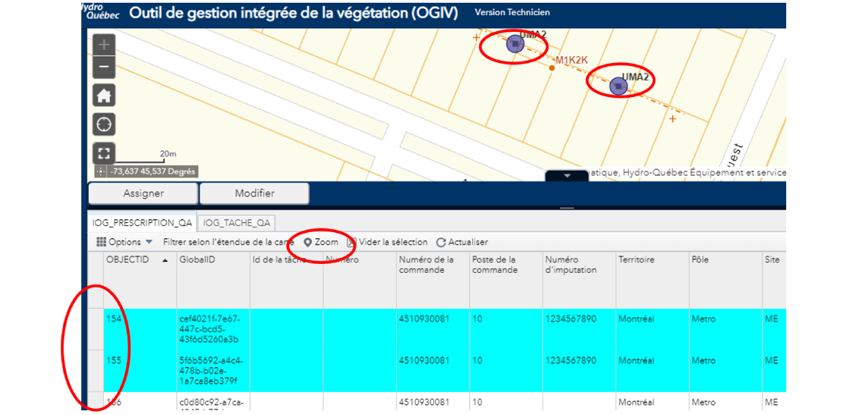The height and width of the screenshot is (415, 868).
Task: Filter by map extent (Filtrer selon l'étendue)
Action: pyautogui.click(x=229, y=242)
